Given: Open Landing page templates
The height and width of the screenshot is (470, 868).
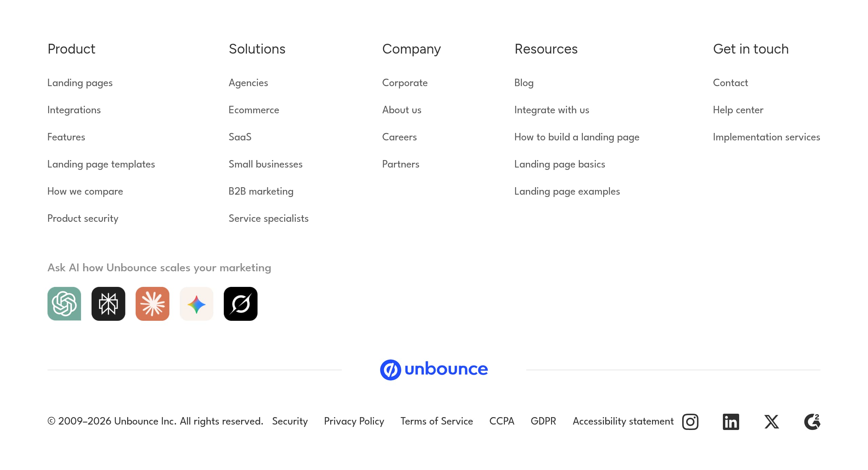Looking at the screenshot, I should 101,164.
